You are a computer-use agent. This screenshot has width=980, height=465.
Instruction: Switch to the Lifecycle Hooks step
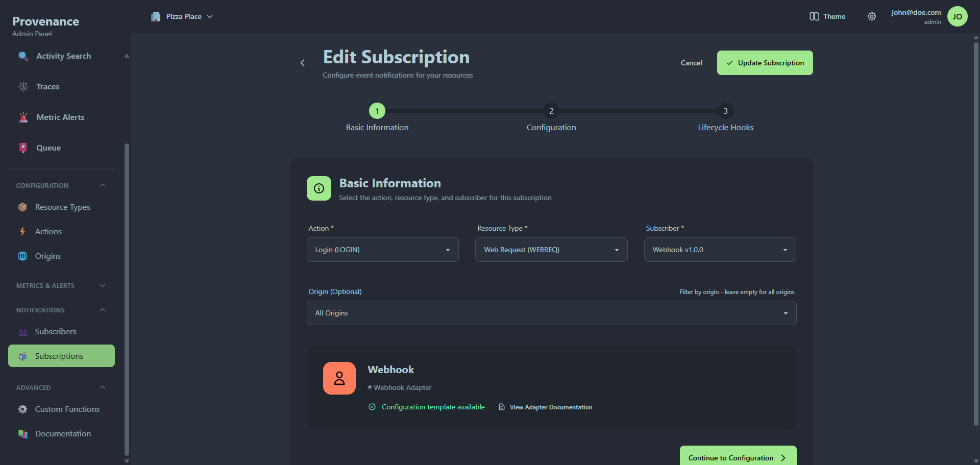(725, 111)
